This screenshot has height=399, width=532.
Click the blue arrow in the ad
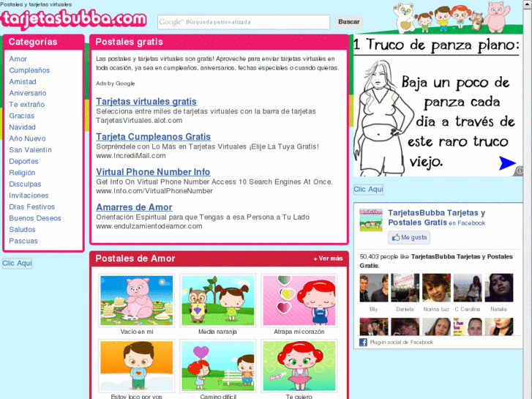tap(507, 163)
